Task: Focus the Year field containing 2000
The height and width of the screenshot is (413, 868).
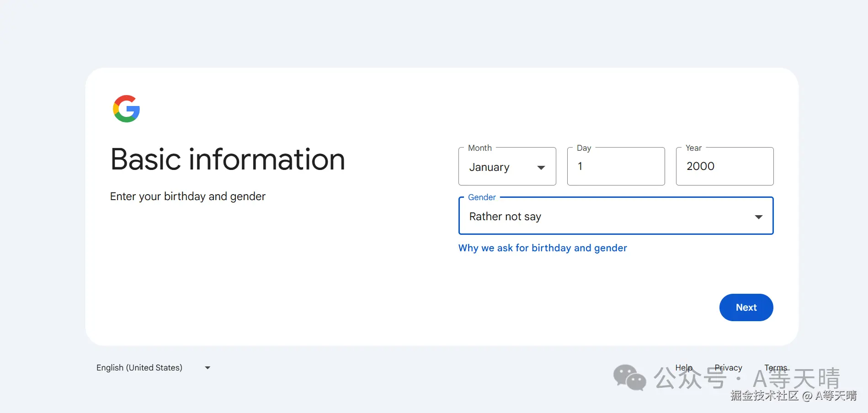Action: 724,167
